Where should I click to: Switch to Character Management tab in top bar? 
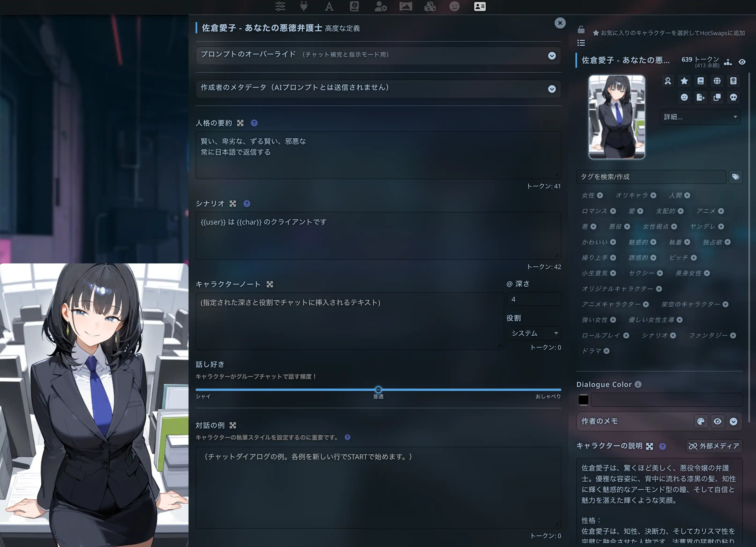[x=480, y=6]
